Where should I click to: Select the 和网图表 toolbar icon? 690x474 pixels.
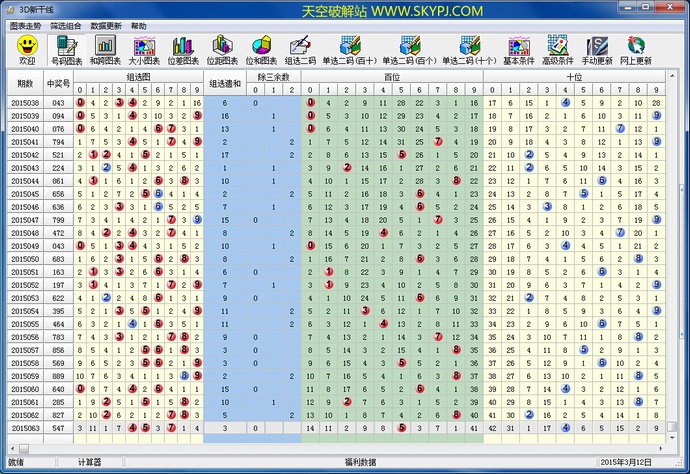pyautogui.click(x=105, y=49)
